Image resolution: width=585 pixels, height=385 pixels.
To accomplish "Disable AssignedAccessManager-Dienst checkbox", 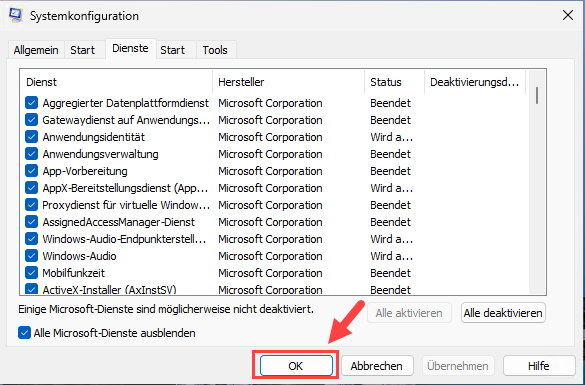I will [31, 222].
